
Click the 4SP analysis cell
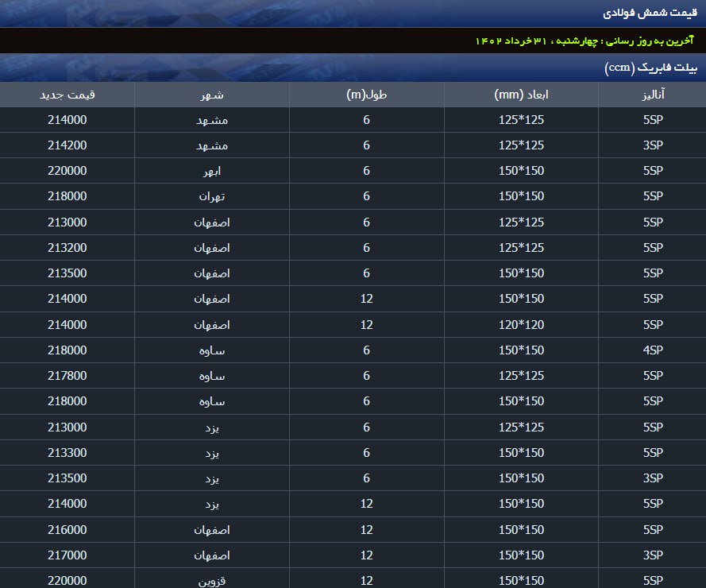pos(653,350)
